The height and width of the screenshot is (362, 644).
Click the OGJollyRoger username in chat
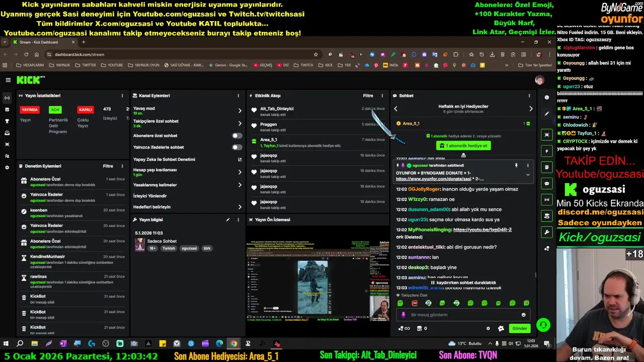[424, 189]
